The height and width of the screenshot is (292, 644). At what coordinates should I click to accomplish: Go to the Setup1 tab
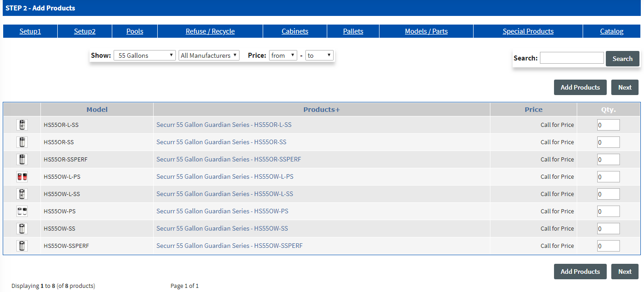(x=30, y=31)
